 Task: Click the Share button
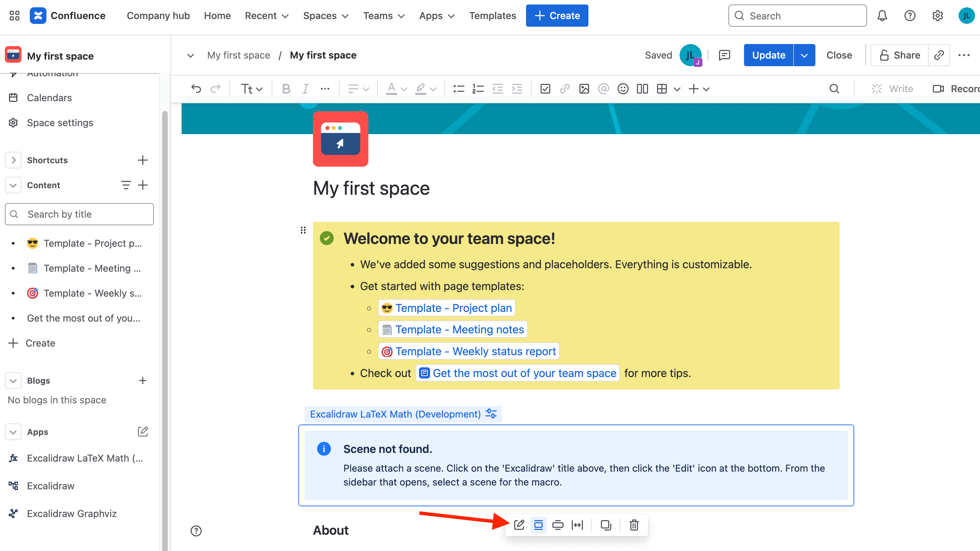click(899, 55)
